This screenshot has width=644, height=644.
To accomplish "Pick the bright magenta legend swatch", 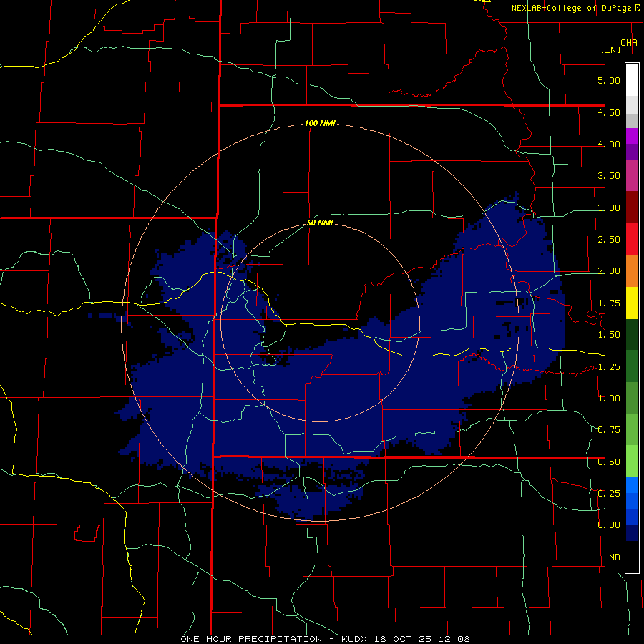I will (x=632, y=136).
